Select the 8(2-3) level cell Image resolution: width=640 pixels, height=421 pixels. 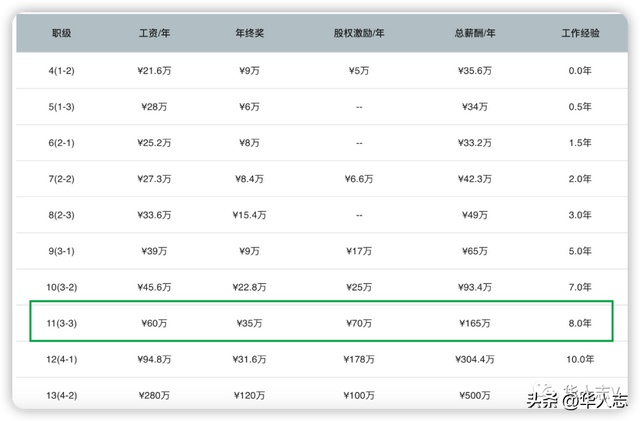click(x=61, y=215)
